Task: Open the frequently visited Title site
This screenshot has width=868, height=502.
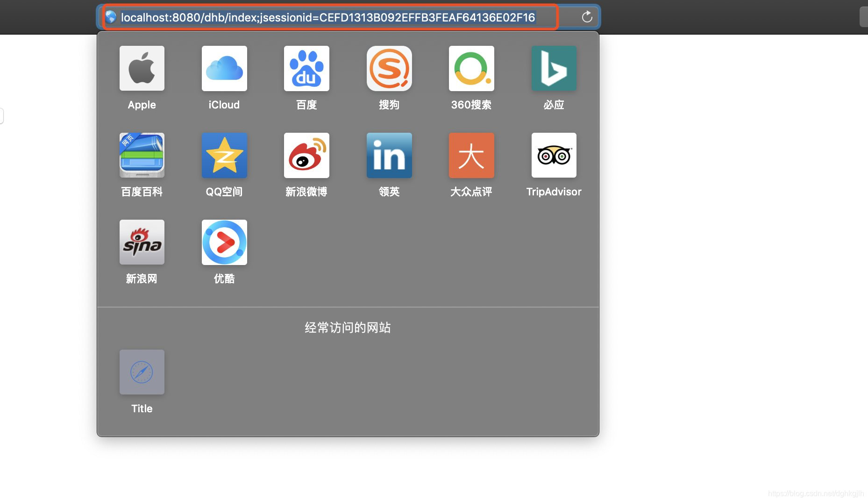Action: [142, 372]
